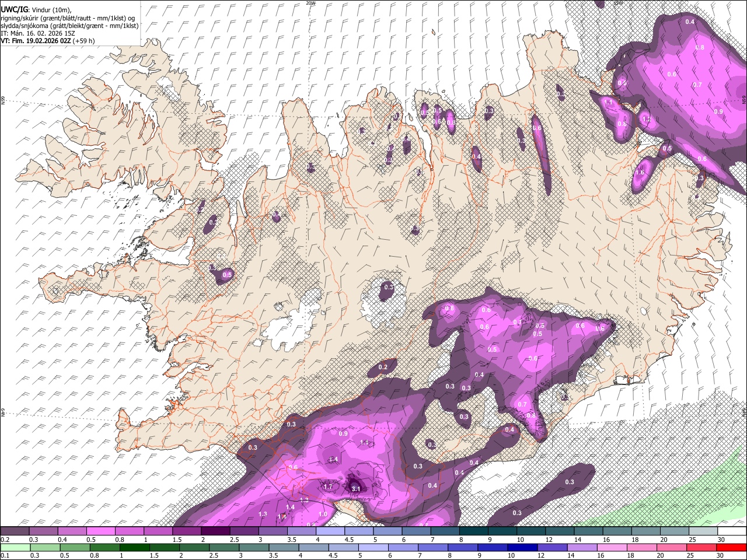
Task: Pick the purple 0.3 swatch in the snow scale
Action: (x=43, y=531)
